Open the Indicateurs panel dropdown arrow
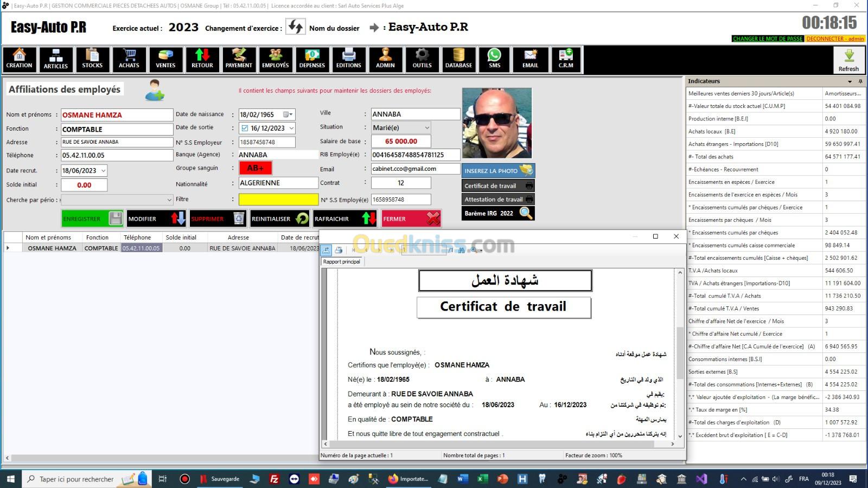868x488 pixels. 850,81
